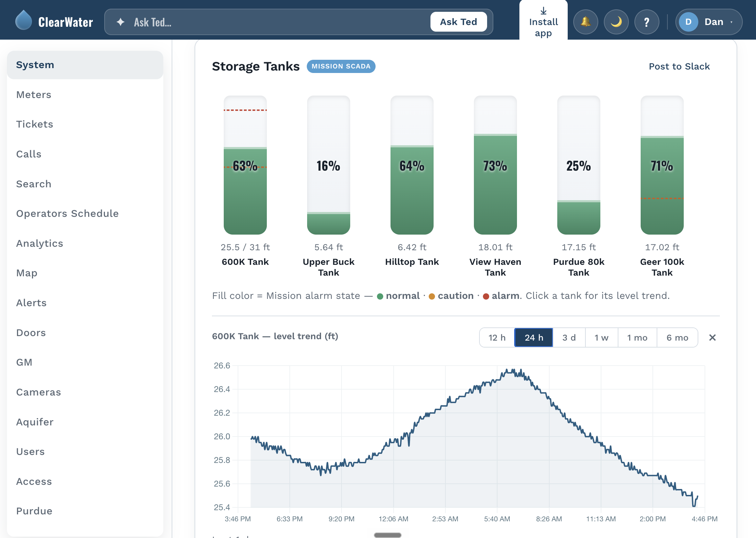Screen dimensions: 756x538
Task: Open the Hilltop Tank gauge at 64%
Action: pyautogui.click(x=412, y=165)
